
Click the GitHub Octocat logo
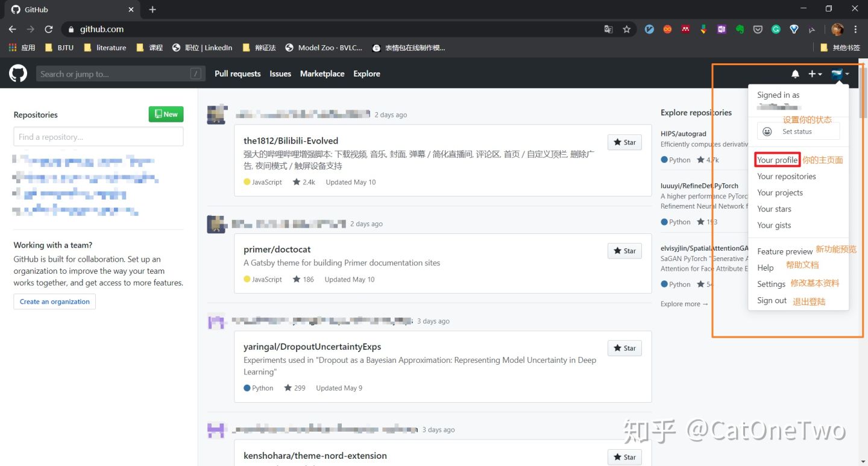click(18, 74)
